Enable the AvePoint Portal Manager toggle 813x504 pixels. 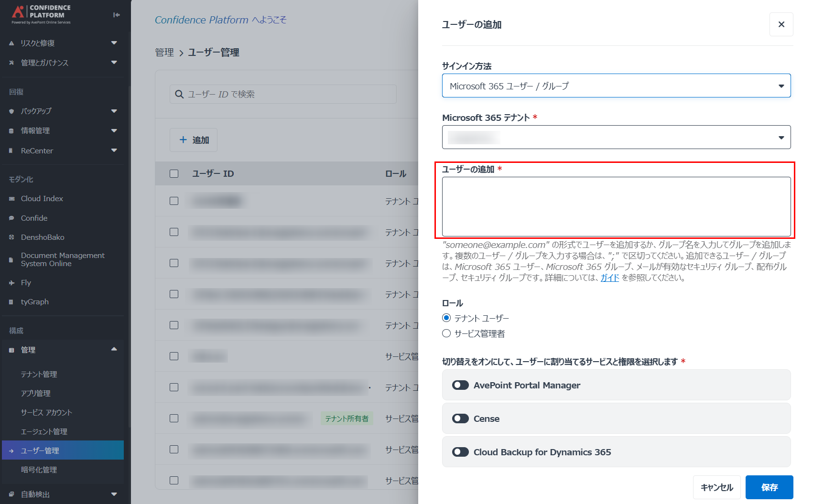coord(461,385)
